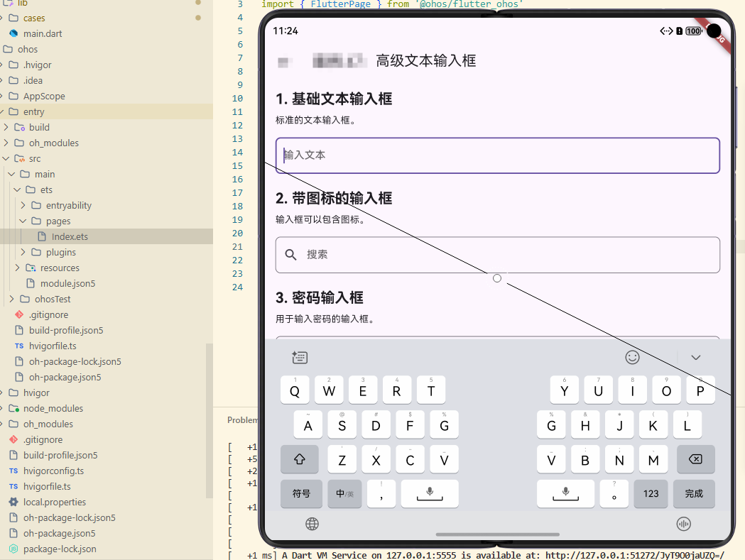Click the magnifier icon in the 搜索 field
Screen dimensions: 745x560
pyautogui.click(x=290, y=254)
